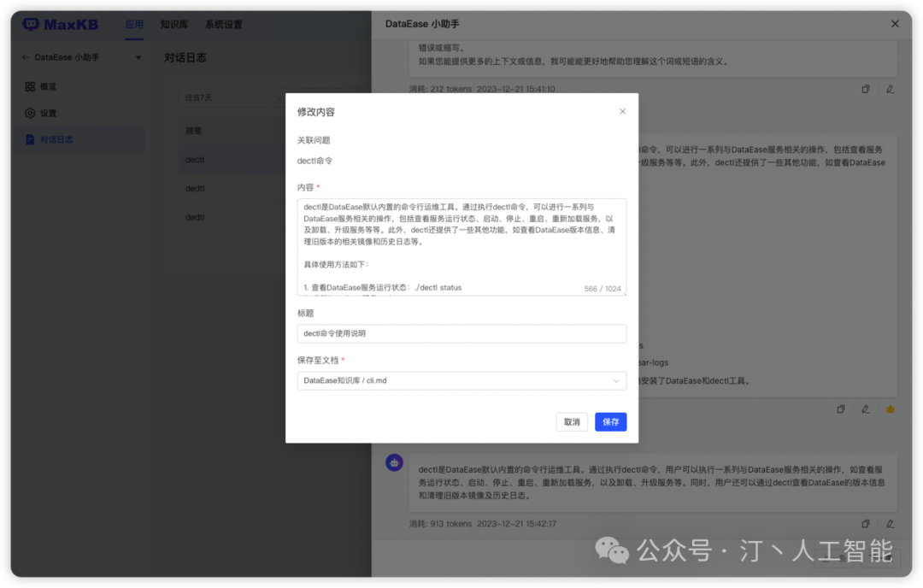The height and width of the screenshot is (588, 923).
Task: Open the 应用 tab in top navigation
Action: 133,25
